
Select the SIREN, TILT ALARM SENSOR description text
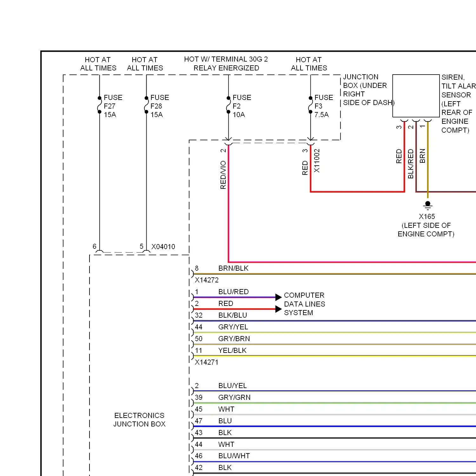[459, 104]
